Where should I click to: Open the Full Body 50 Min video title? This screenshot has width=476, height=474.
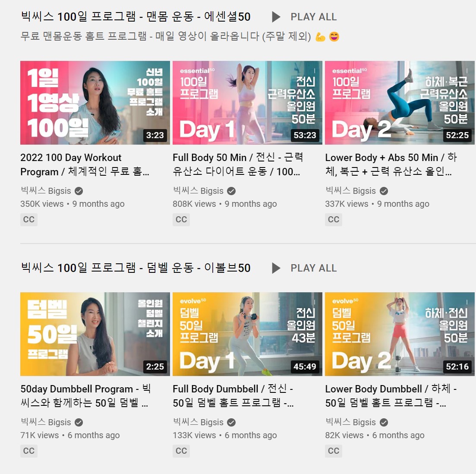(238, 164)
